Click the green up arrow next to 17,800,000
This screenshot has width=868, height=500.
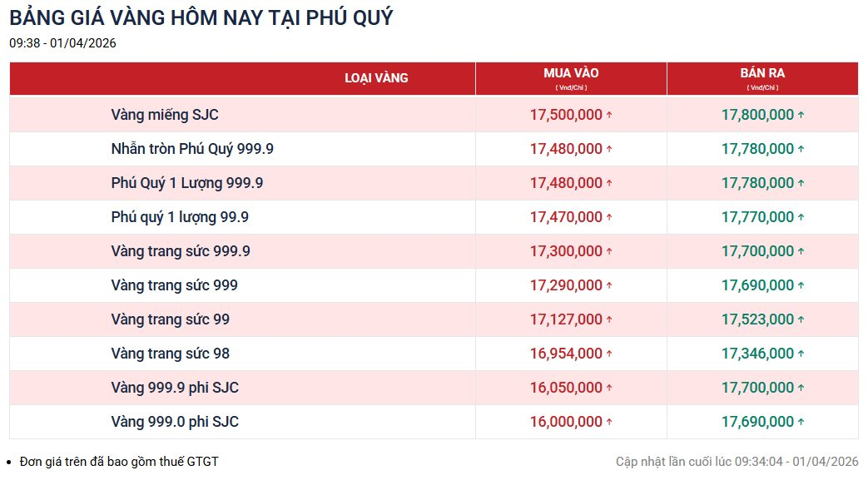tap(801, 116)
